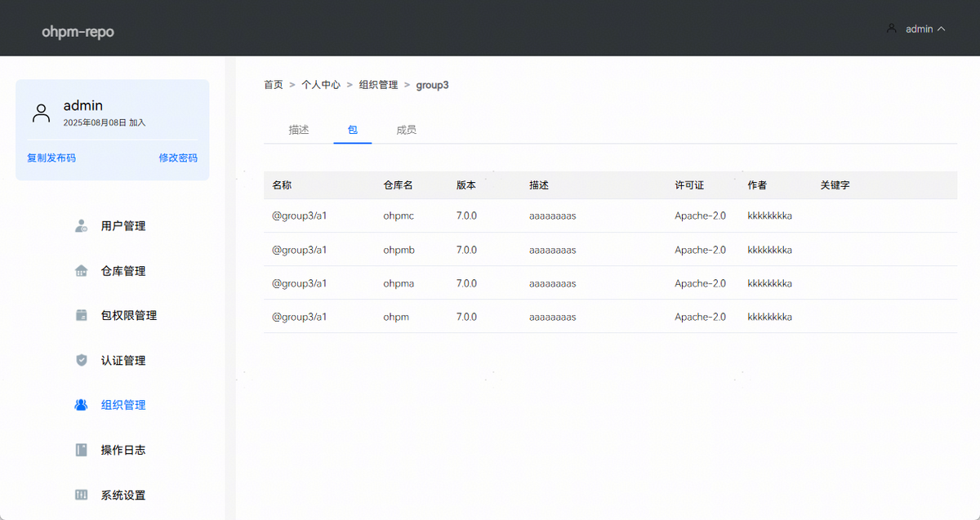Screen dimensions: 980x520
Task: Click the System Settings (系统设置) sliders icon
Action: (81, 495)
